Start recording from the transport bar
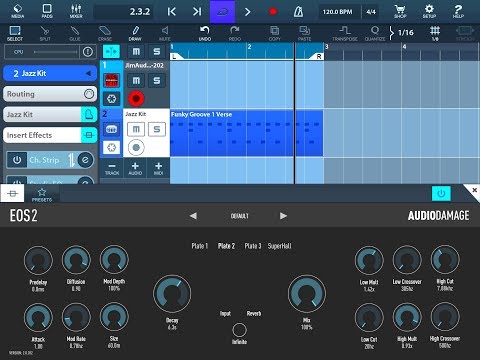The height and width of the screenshot is (360, 480). (273, 12)
